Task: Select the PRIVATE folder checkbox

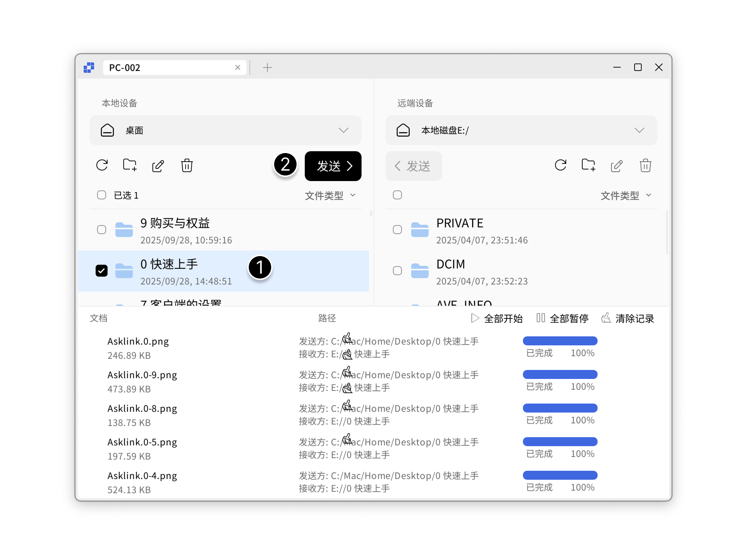Action: pos(397,230)
